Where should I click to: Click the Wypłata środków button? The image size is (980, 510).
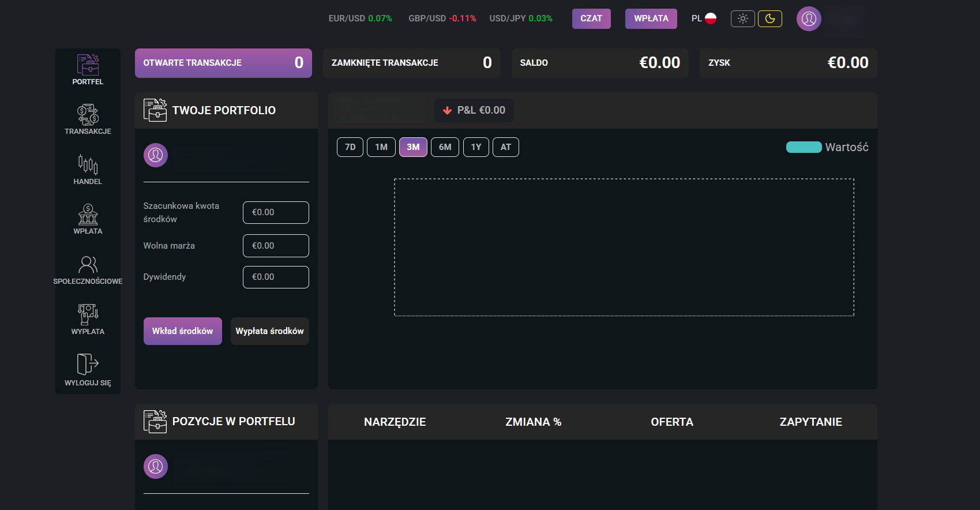[x=270, y=331]
